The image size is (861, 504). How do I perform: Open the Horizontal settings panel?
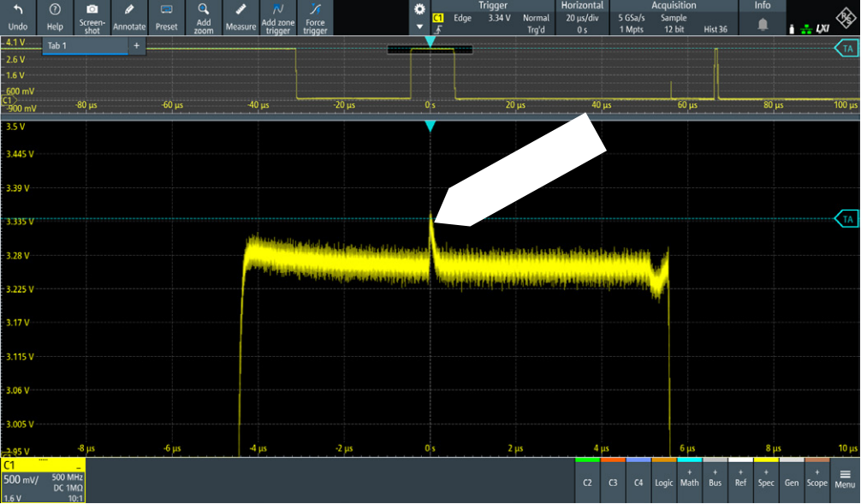pyautogui.click(x=582, y=5)
